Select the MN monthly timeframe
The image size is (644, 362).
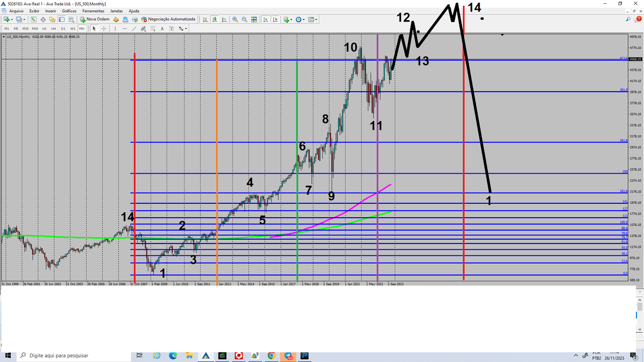point(82,28)
